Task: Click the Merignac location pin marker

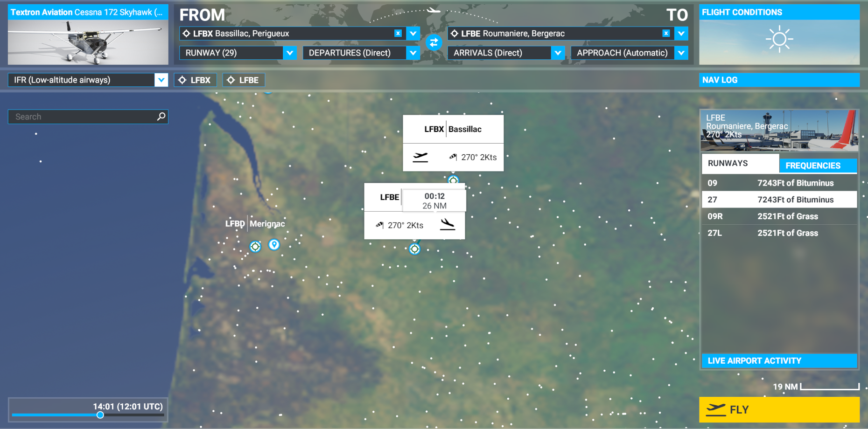Action: tap(274, 244)
